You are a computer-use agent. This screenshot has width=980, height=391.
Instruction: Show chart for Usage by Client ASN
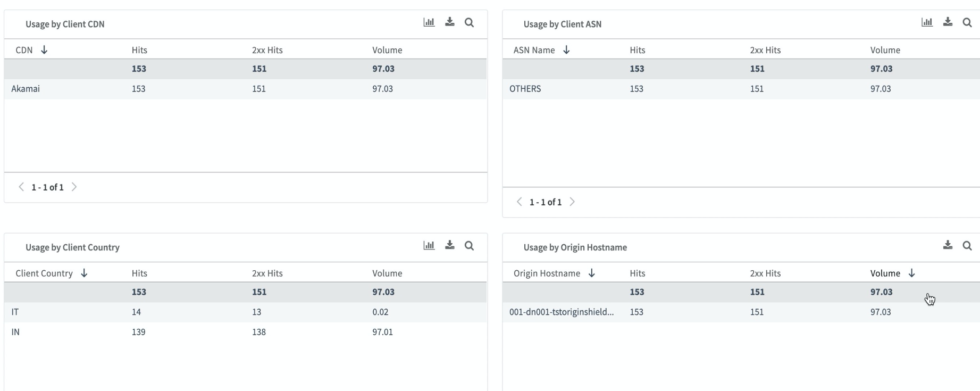(927, 22)
